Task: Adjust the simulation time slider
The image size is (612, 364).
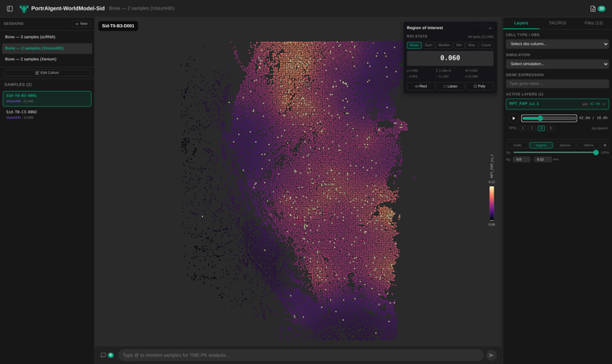Action: point(549,118)
